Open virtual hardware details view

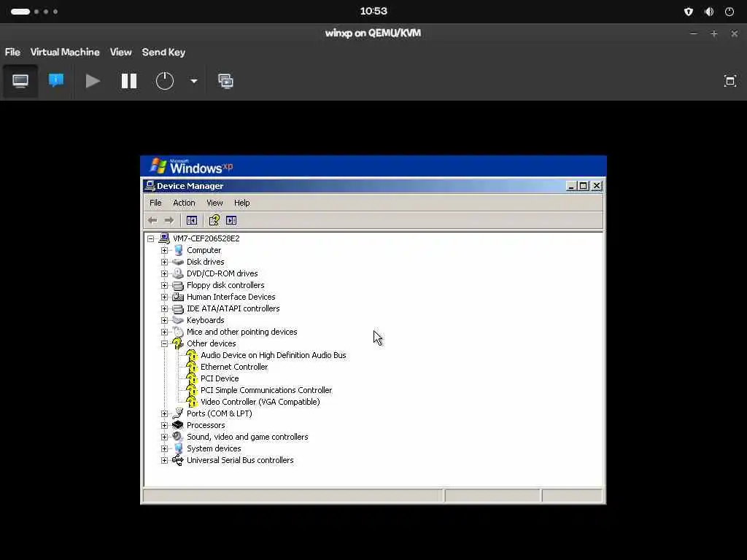tap(56, 81)
